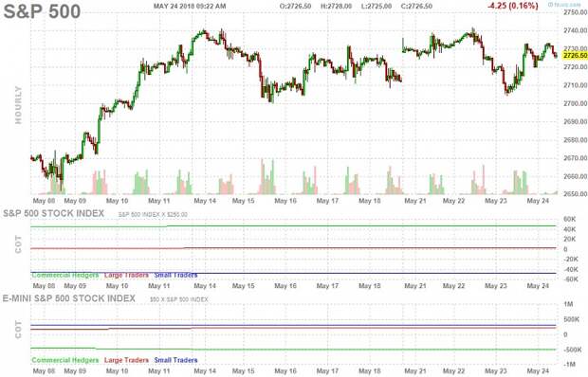Click the -4.25 (0.16%) change readout
Screen dimensions: 588x377
coord(513,6)
